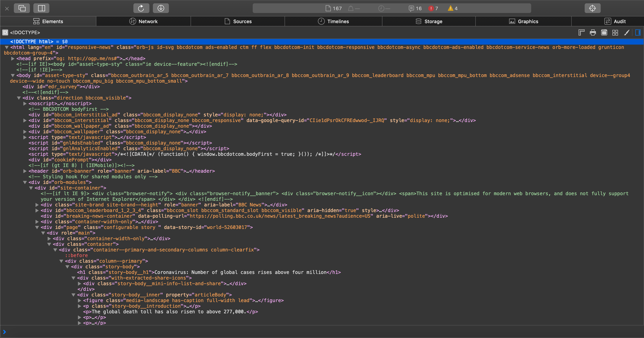
Task: Click the paintbrush paint flashing icon
Action: 626,32
